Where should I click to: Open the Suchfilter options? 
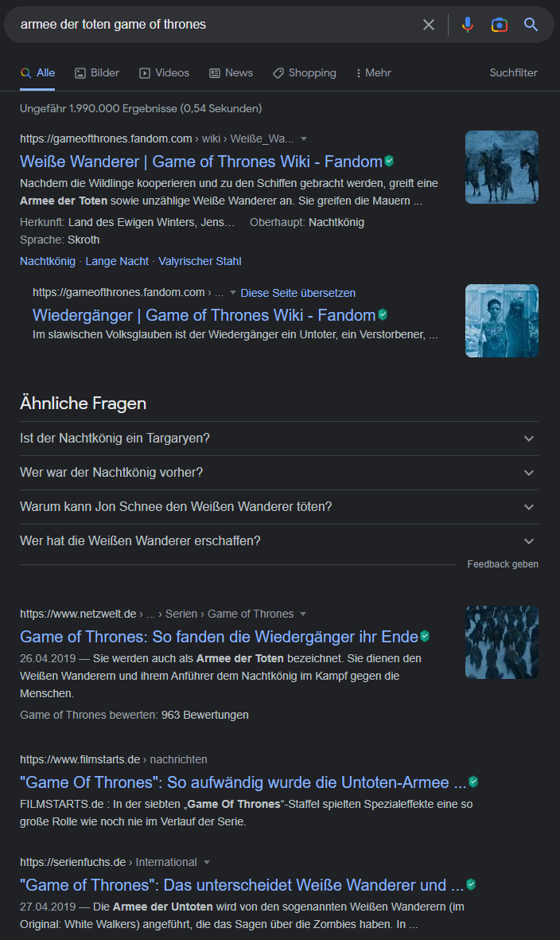(513, 72)
